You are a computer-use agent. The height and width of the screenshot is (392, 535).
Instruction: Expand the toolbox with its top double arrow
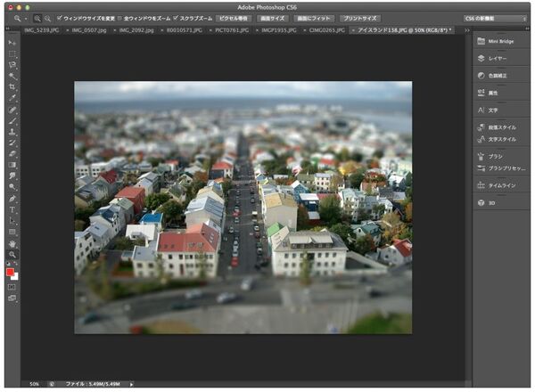click(x=7, y=29)
